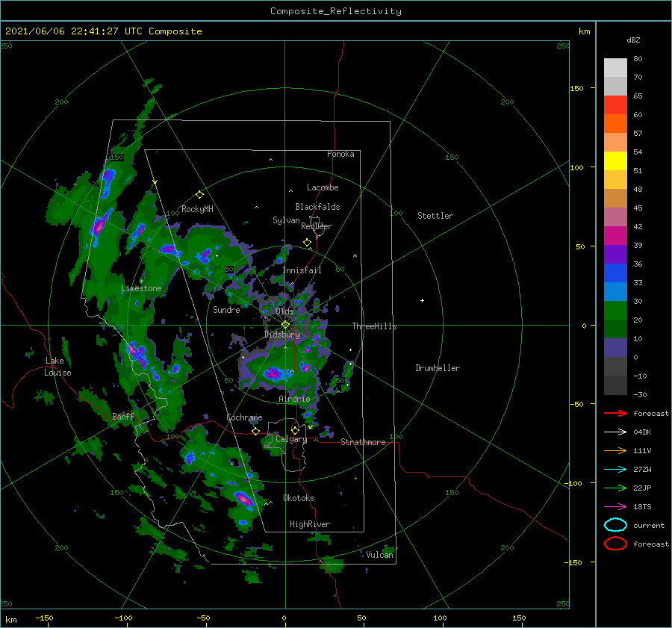The width and height of the screenshot is (672, 628).
Task: Click the Okotoks label
Action: 299,498
